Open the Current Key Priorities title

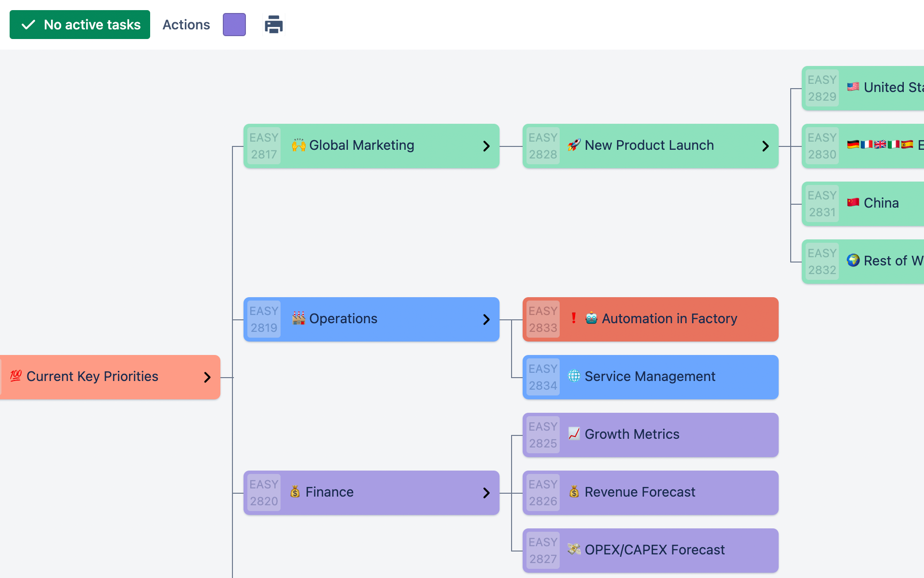coord(92,377)
